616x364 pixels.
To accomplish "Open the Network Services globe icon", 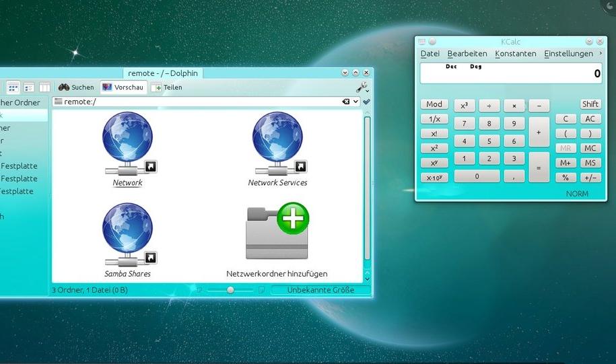I will pos(278,143).
